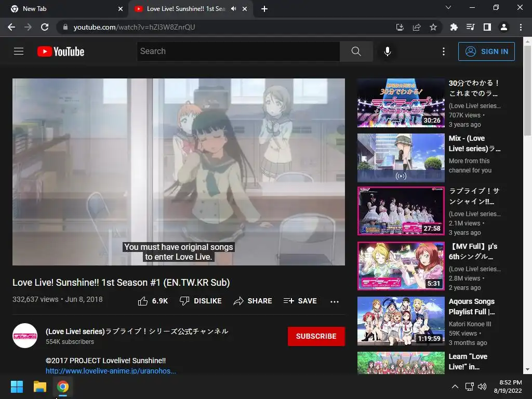This screenshot has width=532, height=399.
Task: Open the taskbar volume icon
Action: (482, 387)
